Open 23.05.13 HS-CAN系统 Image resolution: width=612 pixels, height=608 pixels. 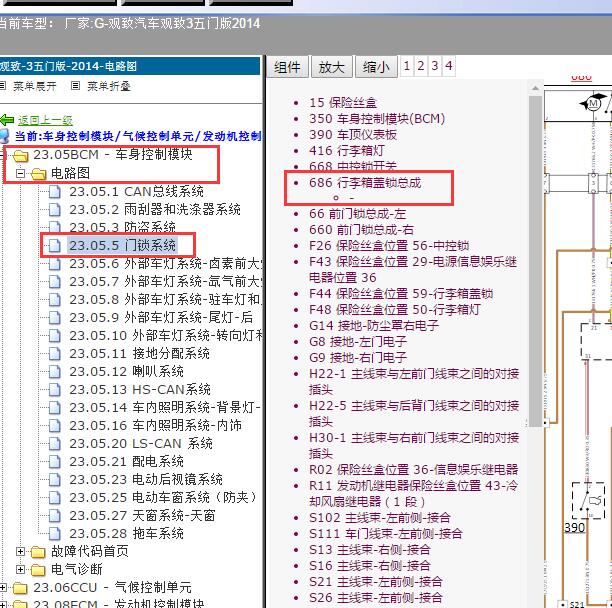tap(140, 389)
